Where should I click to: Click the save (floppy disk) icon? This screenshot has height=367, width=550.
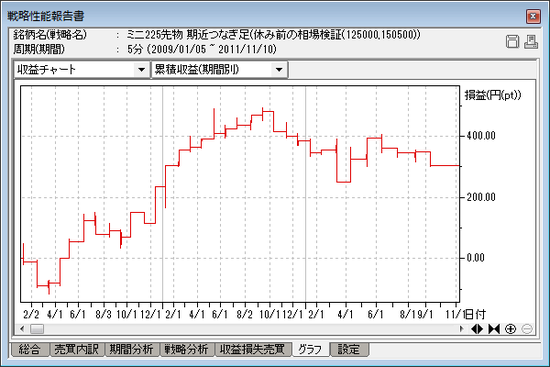512,42
